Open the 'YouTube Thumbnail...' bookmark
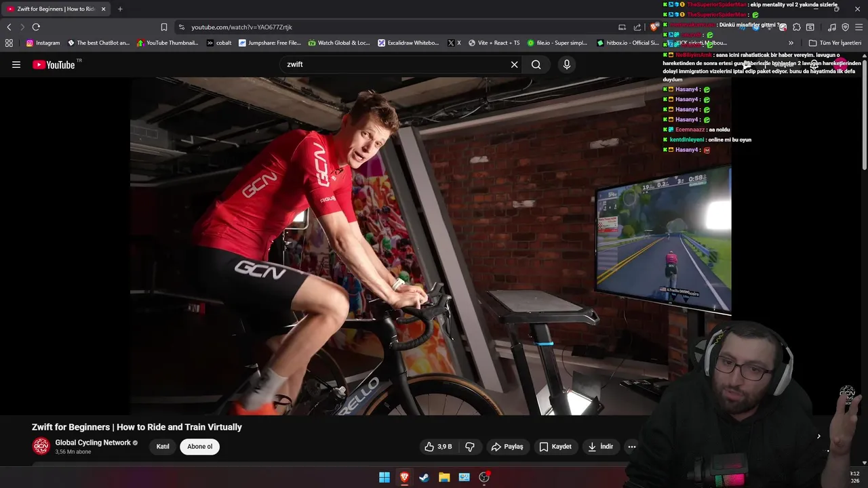The image size is (868, 488). (167, 43)
